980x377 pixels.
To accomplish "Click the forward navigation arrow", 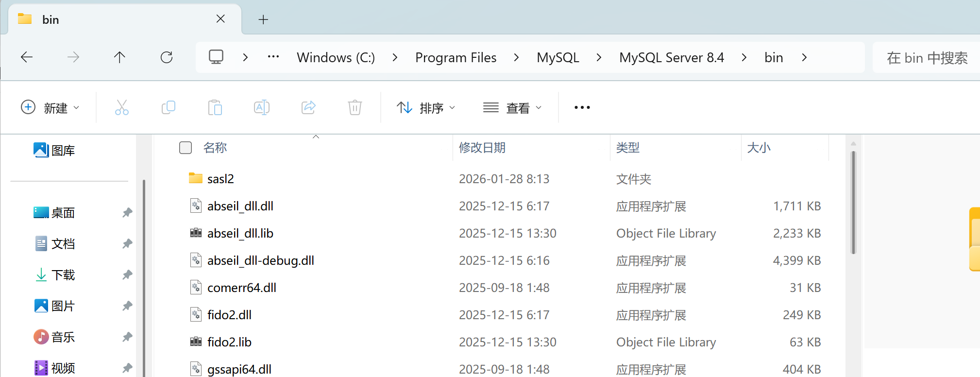I will 73,57.
